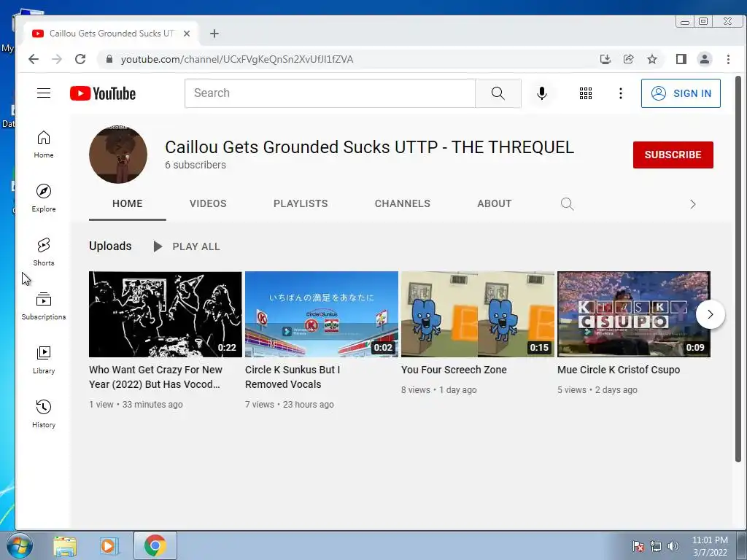Open Windows Media Player from taskbar

click(x=109, y=546)
